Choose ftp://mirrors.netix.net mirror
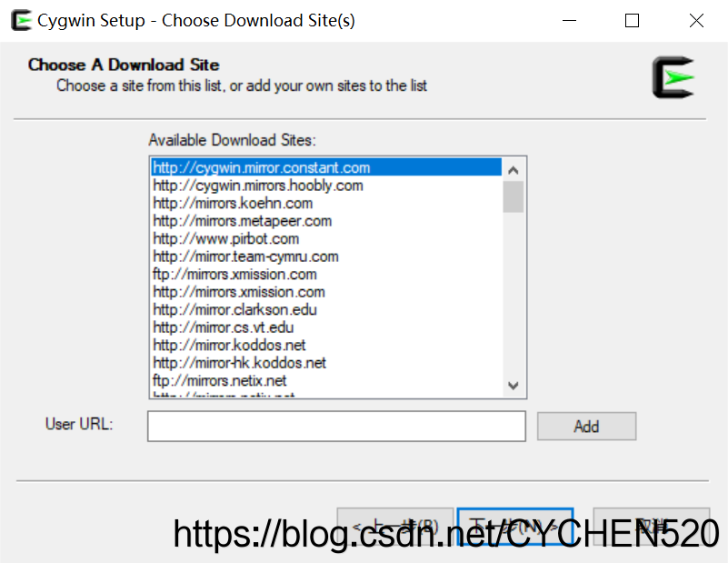This screenshot has height=563, width=728. 326,380
